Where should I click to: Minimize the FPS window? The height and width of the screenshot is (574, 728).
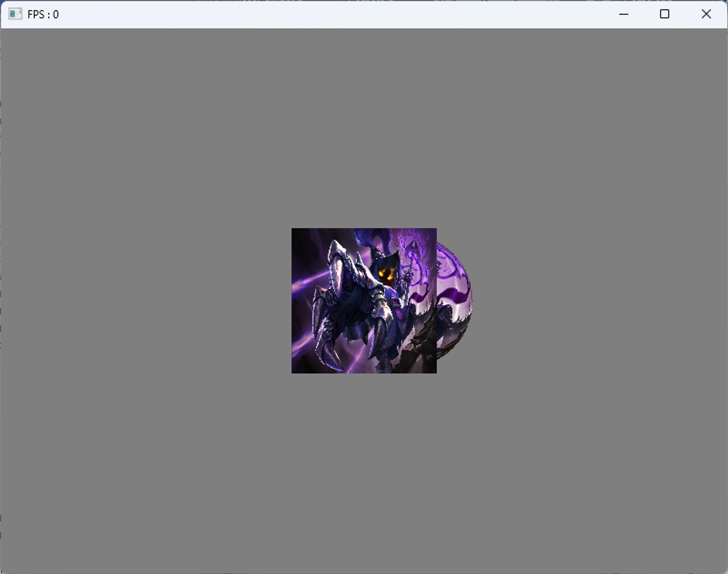[x=624, y=14]
